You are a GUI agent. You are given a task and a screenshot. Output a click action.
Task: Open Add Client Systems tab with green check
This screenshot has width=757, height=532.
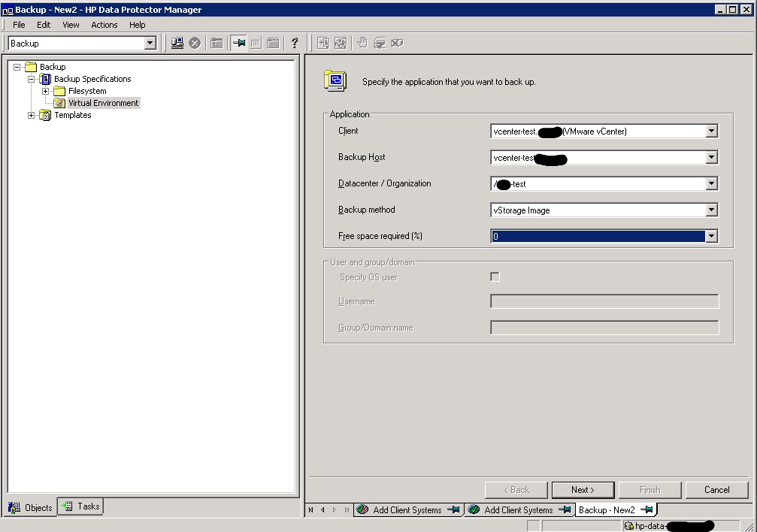point(520,509)
